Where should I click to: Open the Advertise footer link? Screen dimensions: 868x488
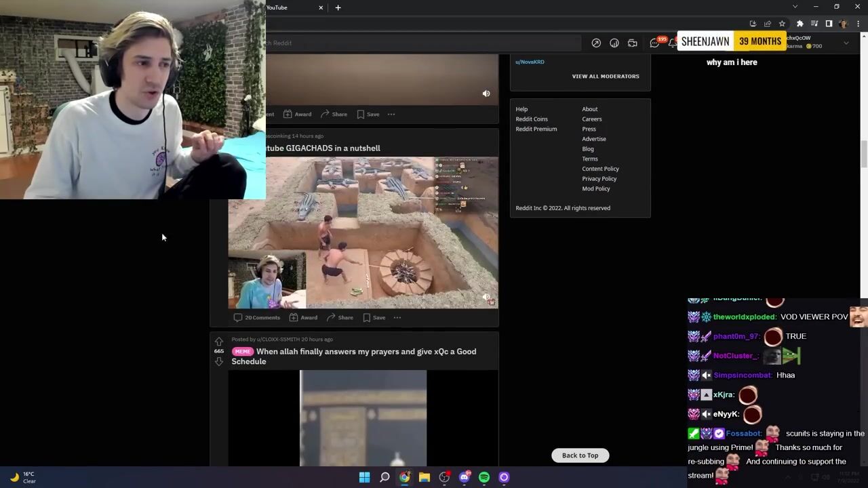pos(594,139)
